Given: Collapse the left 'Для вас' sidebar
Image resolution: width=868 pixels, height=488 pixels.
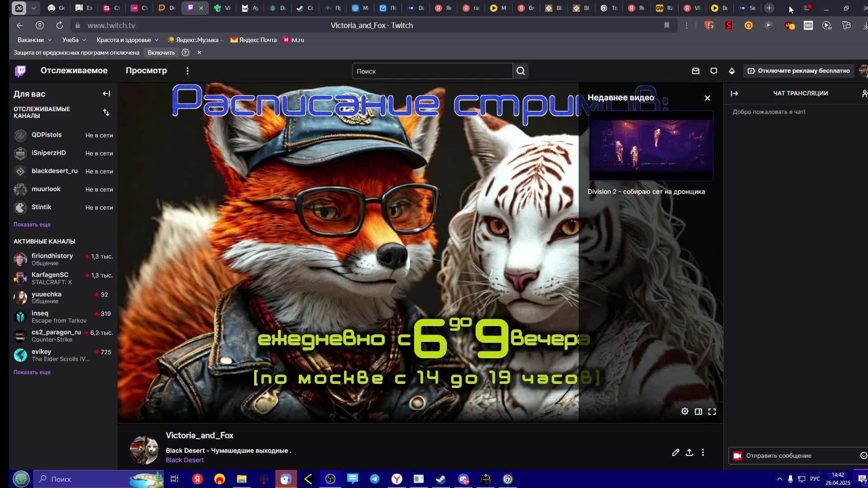Looking at the screenshot, I should (x=106, y=94).
